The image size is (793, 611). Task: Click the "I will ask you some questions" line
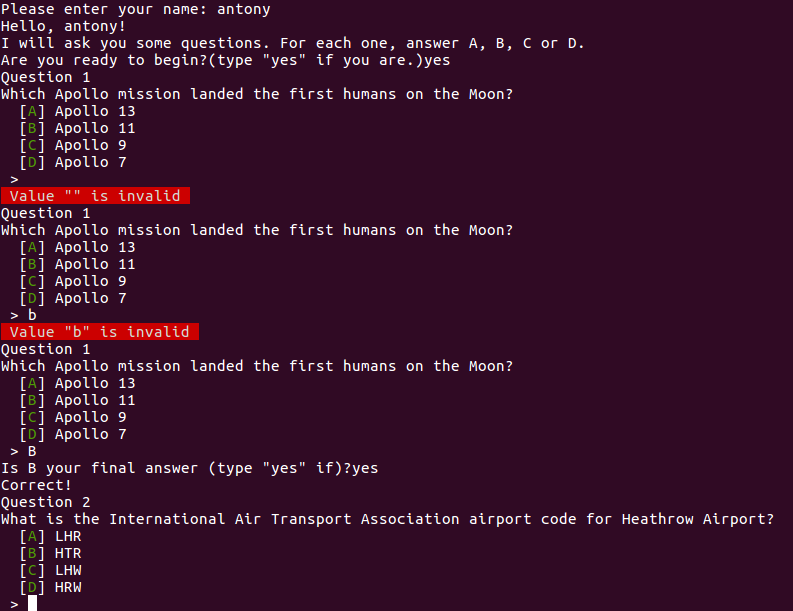click(292, 43)
